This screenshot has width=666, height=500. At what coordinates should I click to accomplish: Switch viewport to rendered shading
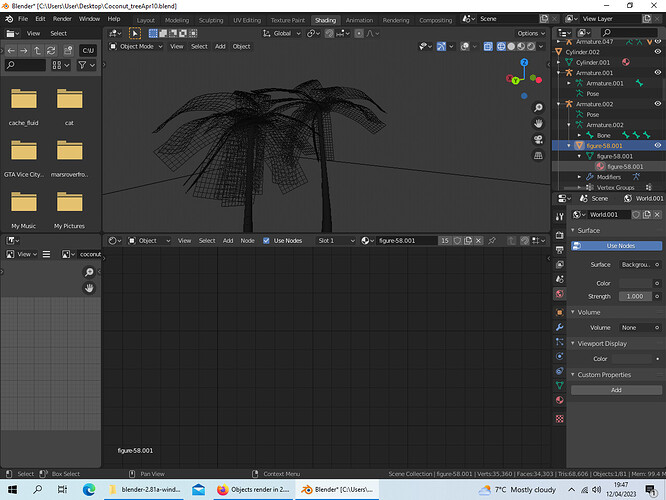pos(531,46)
